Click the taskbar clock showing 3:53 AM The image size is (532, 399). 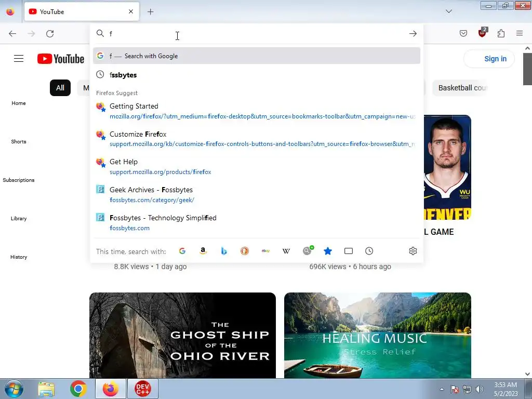coord(506,389)
